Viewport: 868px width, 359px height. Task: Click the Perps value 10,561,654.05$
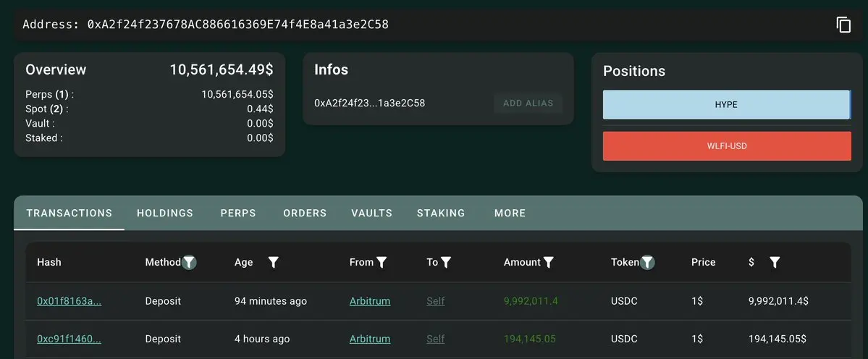click(237, 95)
